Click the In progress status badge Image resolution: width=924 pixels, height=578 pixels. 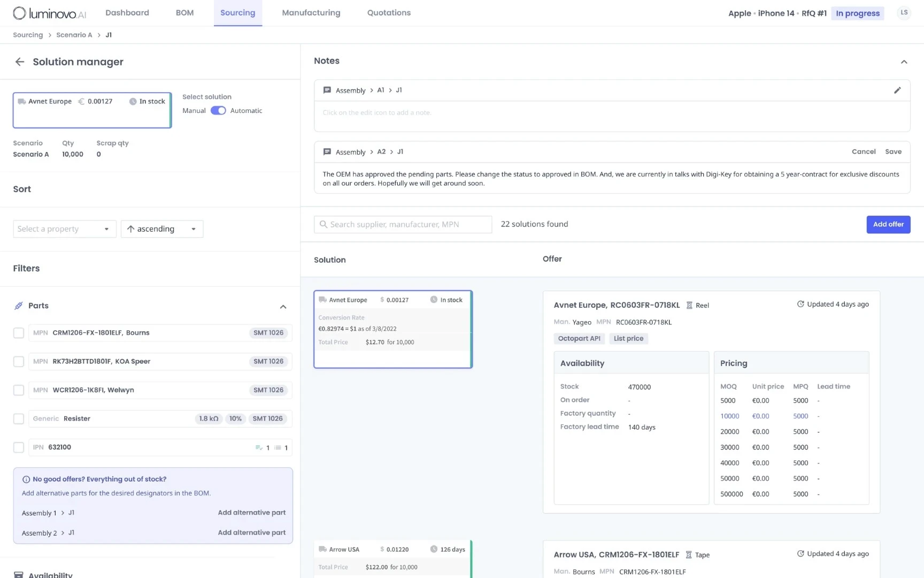(x=858, y=13)
